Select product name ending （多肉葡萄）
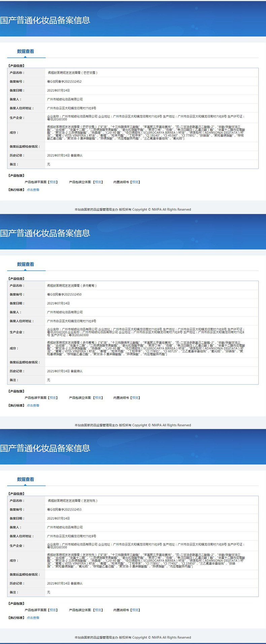The width and height of the screenshot is (266, 644). pyautogui.click(x=72, y=286)
